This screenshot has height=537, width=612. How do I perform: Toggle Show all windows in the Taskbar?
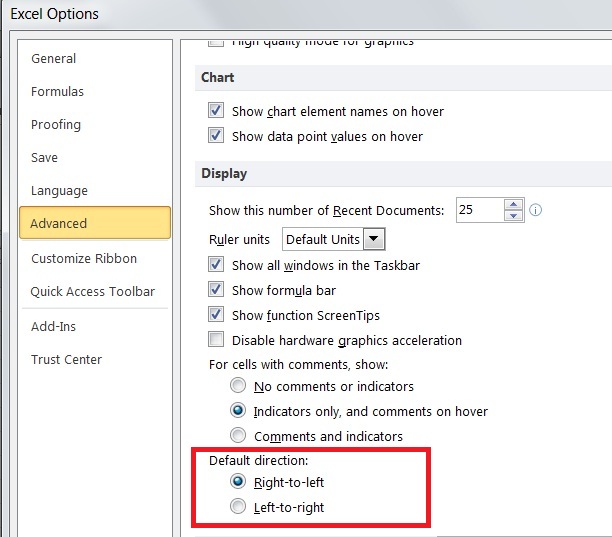pyautogui.click(x=216, y=264)
